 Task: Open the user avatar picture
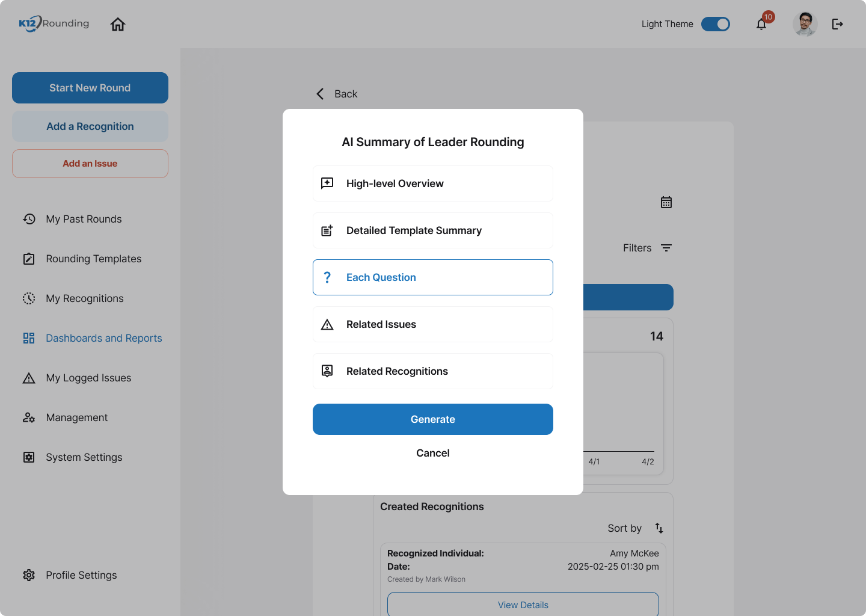pyautogui.click(x=805, y=24)
